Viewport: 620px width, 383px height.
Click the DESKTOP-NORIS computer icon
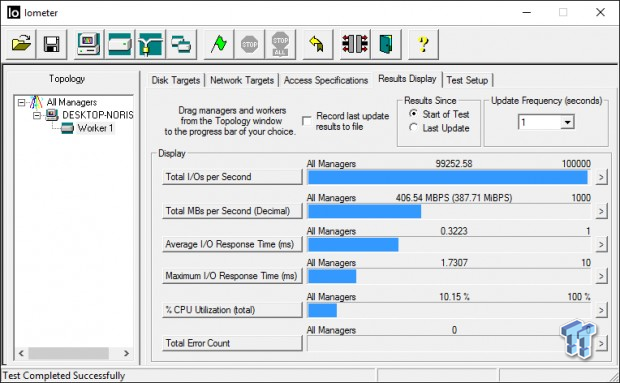coord(51,115)
